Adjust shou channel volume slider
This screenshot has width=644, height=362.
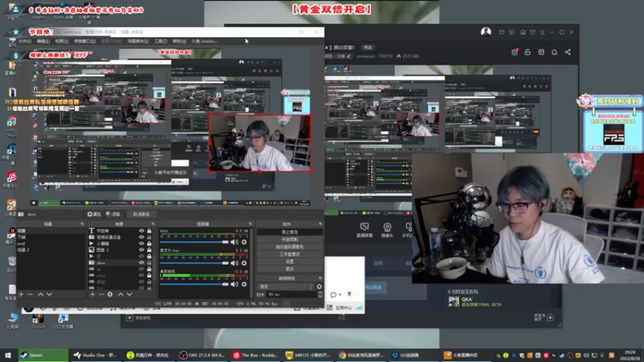click(194, 242)
